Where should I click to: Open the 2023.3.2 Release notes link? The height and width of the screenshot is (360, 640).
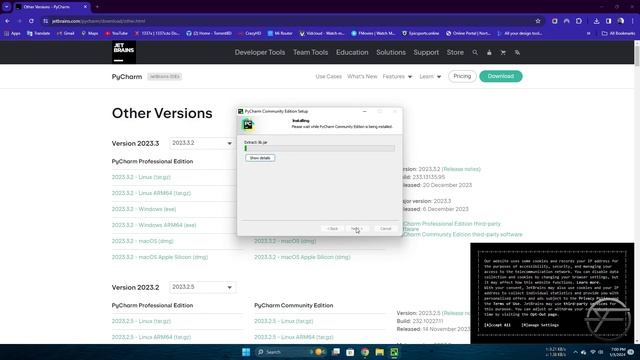[x=461, y=169]
